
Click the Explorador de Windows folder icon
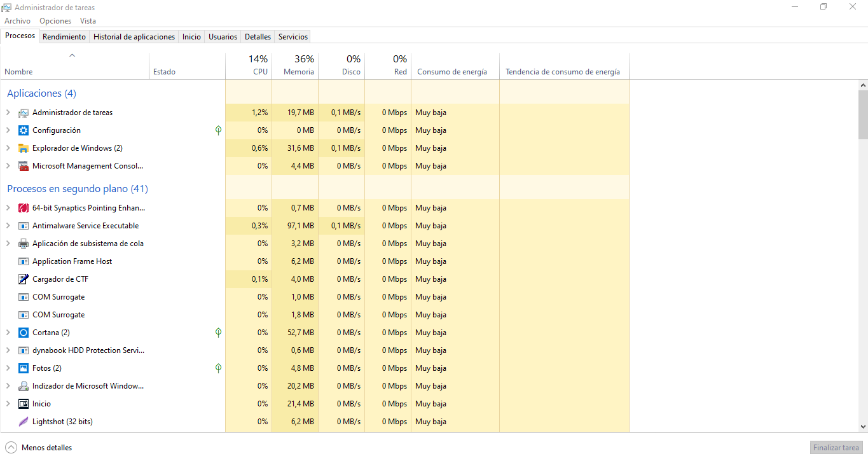click(x=24, y=148)
